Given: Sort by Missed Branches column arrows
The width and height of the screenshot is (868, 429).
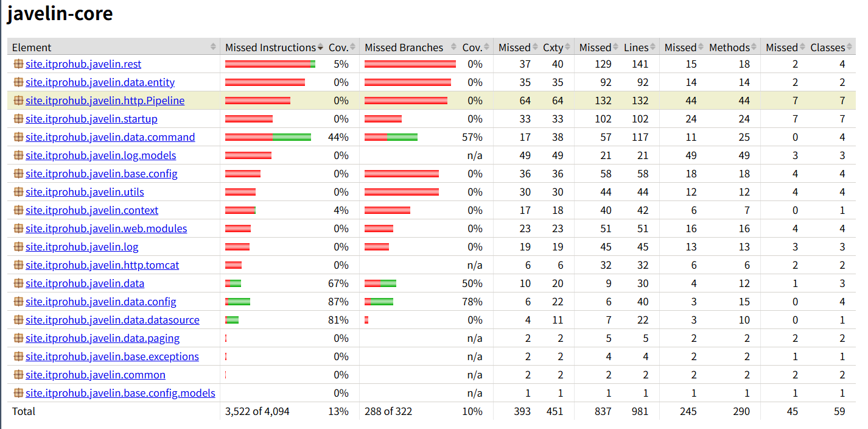Looking at the screenshot, I should click(x=455, y=48).
